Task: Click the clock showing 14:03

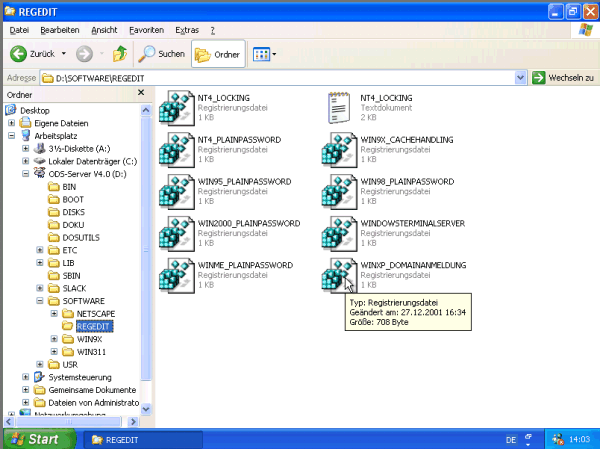Action: (x=579, y=439)
